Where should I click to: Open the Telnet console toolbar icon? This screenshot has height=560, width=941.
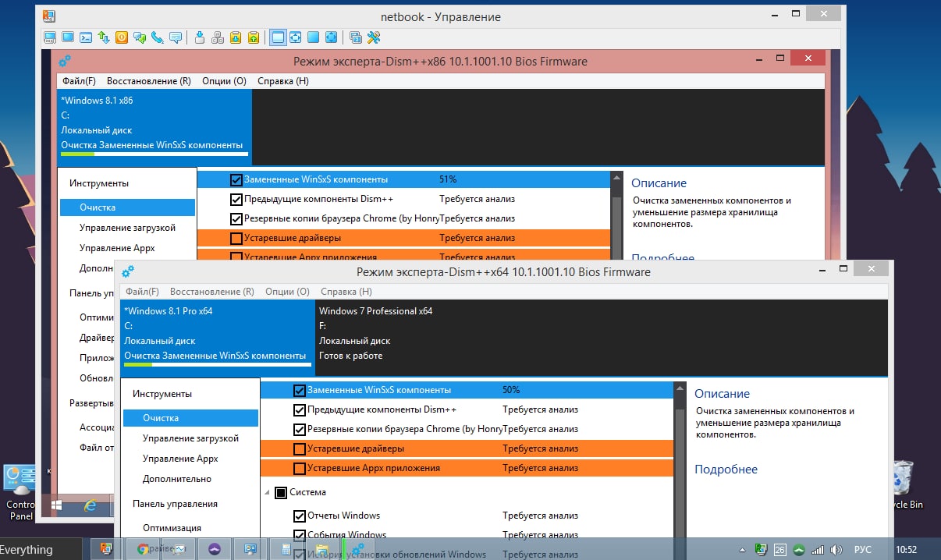click(x=86, y=37)
